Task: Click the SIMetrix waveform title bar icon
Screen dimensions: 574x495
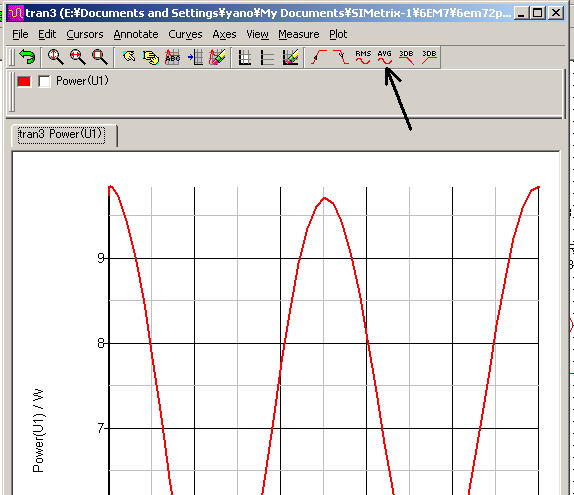Action: coord(15,14)
